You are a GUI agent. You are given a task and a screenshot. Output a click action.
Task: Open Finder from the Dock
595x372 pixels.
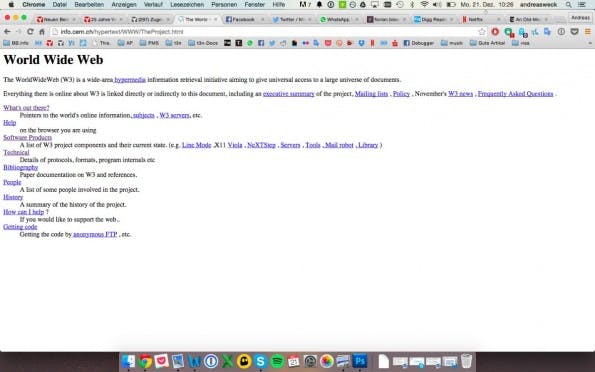(129, 361)
